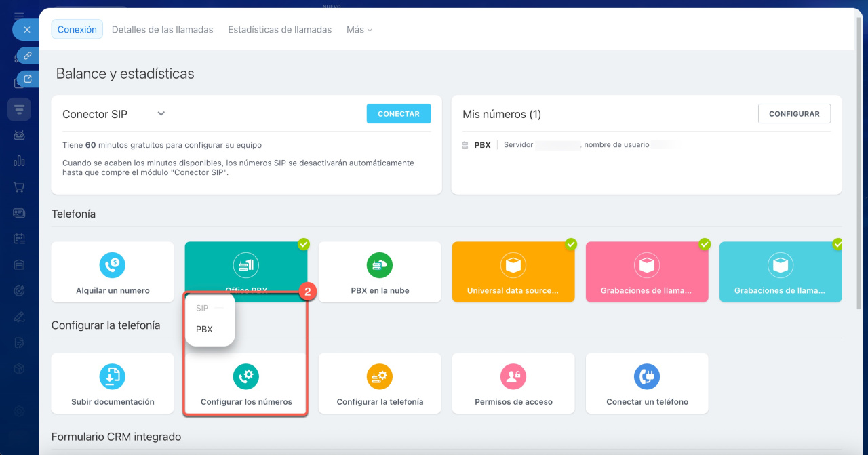The height and width of the screenshot is (455, 868).
Task: Toggle green checkmark on Universal data source tile
Action: tap(571, 243)
